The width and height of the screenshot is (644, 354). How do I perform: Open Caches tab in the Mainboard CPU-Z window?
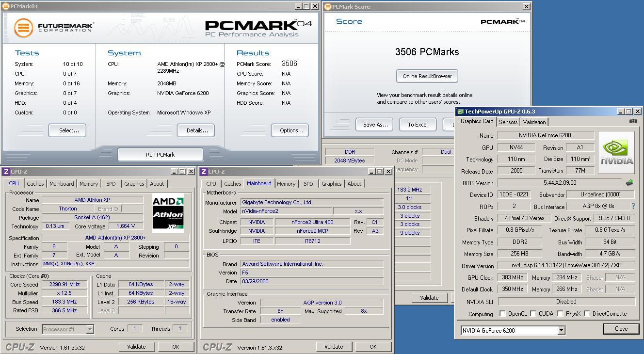pos(232,184)
